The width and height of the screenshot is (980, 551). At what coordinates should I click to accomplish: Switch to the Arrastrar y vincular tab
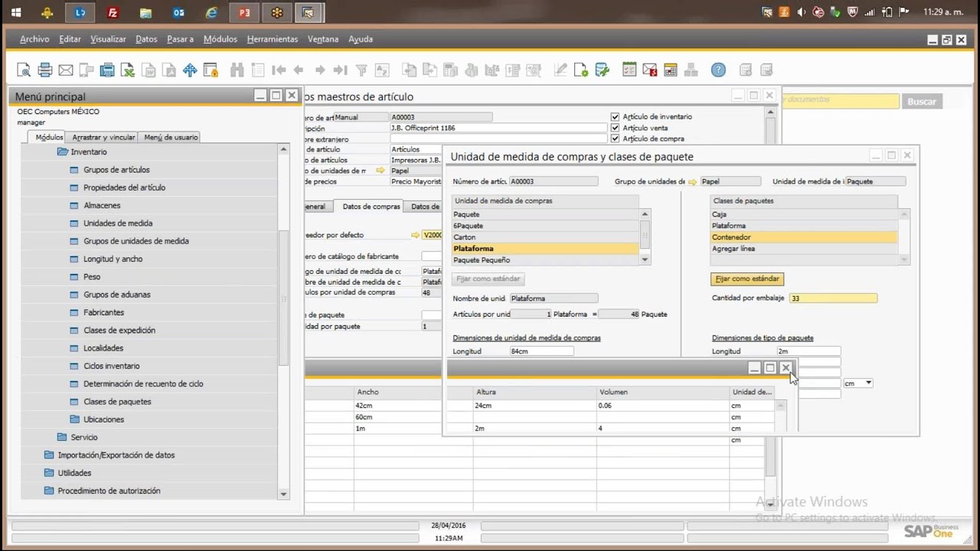click(103, 137)
